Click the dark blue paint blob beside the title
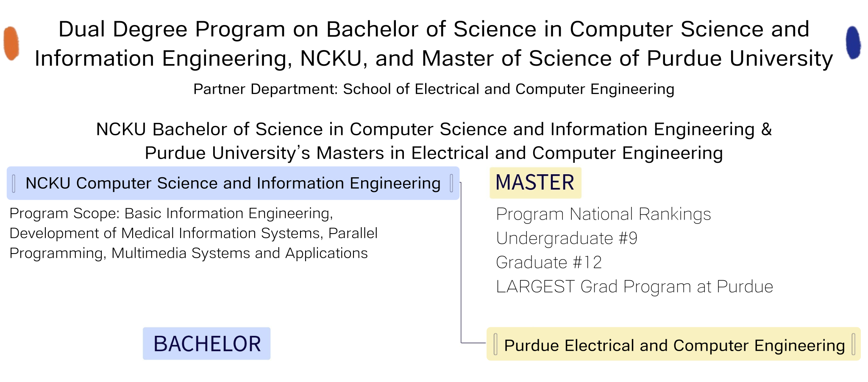 tap(853, 42)
